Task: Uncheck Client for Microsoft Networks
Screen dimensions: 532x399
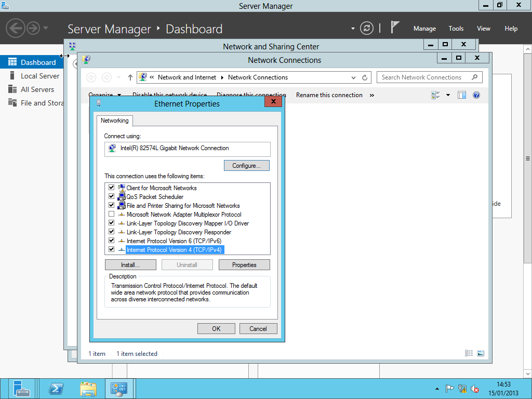Action: [111, 188]
